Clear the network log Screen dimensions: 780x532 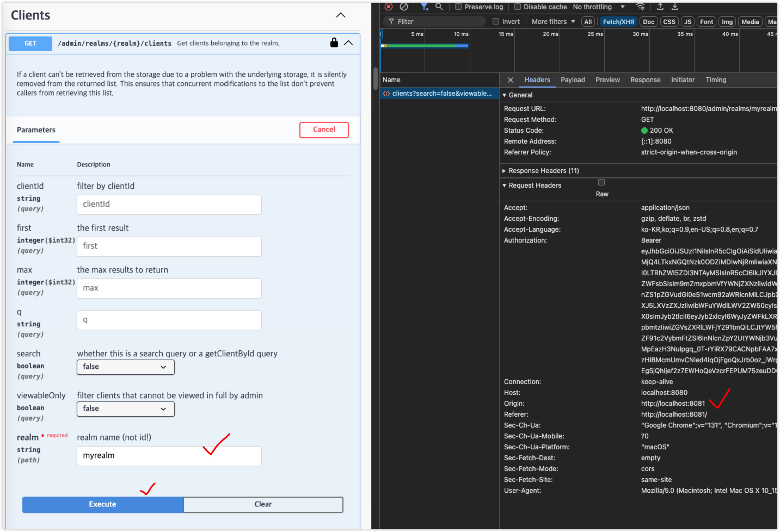click(404, 7)
